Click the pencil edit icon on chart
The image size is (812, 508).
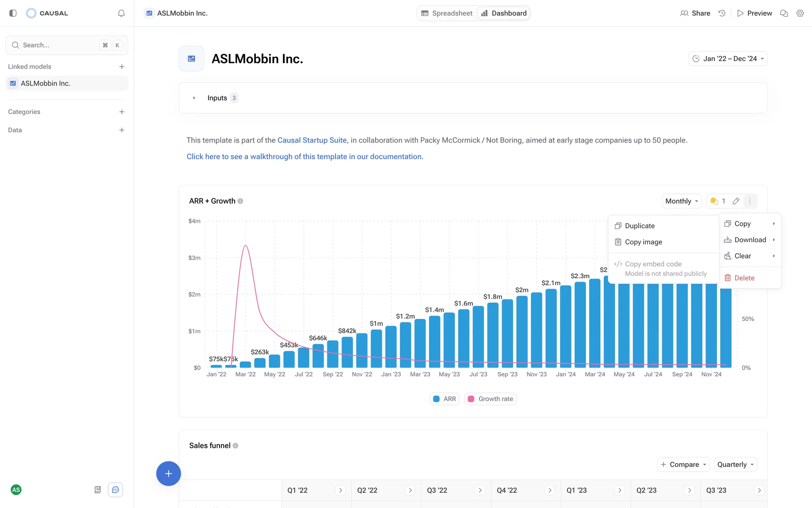(736, 201)
